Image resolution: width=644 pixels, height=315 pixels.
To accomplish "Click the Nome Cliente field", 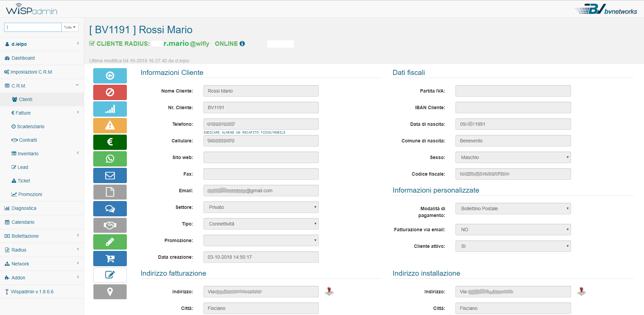I will (261, 91).
